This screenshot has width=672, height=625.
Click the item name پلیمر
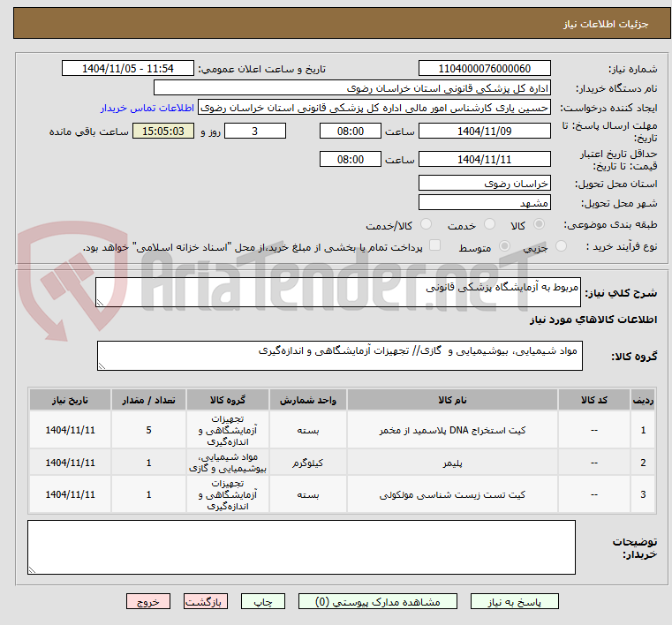click(453, 463)
